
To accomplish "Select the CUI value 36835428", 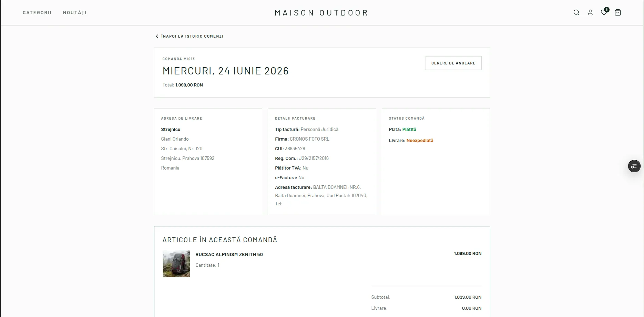I will click(295, 149).
